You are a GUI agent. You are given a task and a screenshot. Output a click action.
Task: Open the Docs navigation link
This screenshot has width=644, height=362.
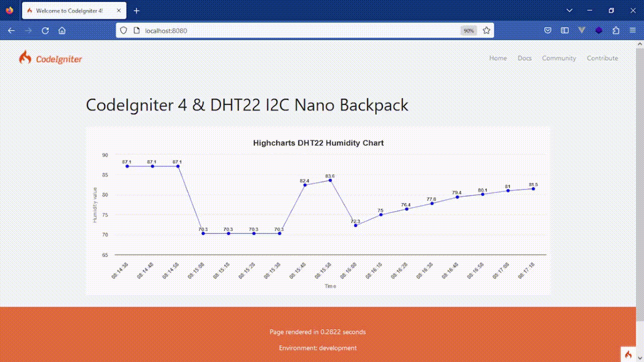point(524,58)
